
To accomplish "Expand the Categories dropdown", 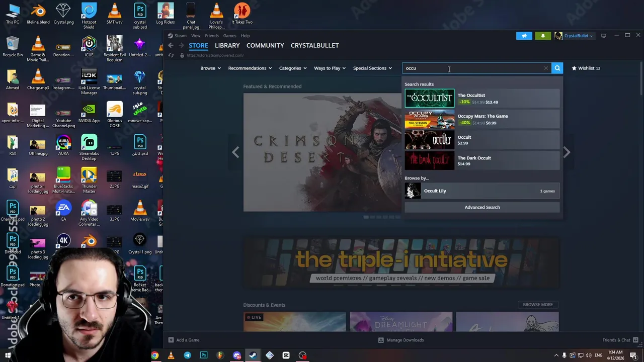I will point(293,68).
